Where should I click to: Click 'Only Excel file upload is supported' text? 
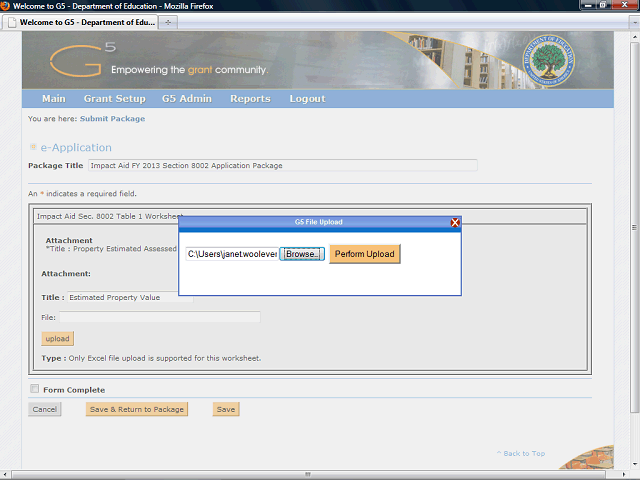[x=164, y=358]
